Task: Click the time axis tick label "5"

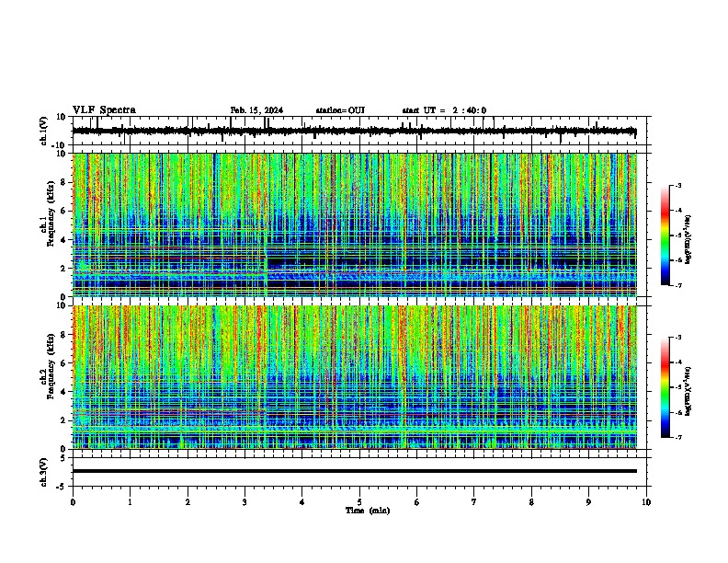Action: click(x=359, y=502)
